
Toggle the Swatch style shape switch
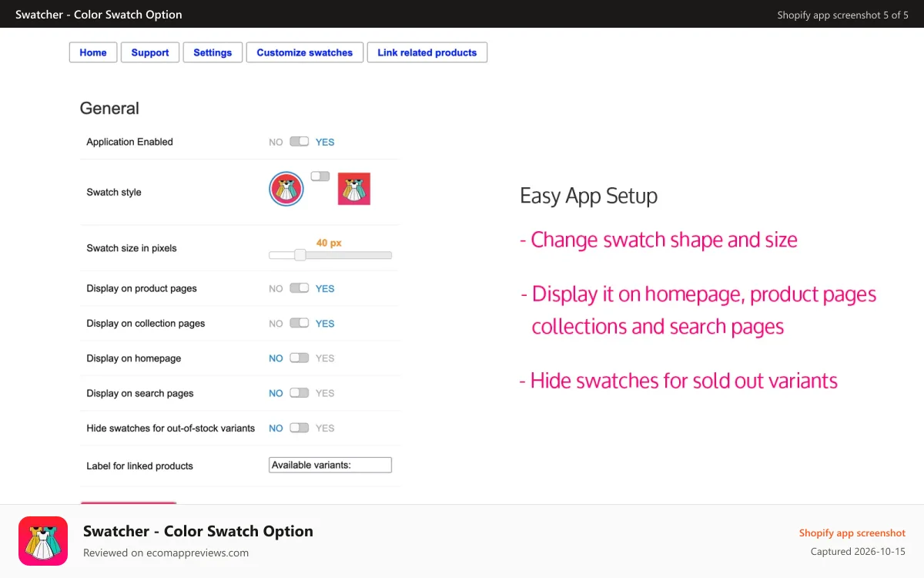[x=320, y=176]
